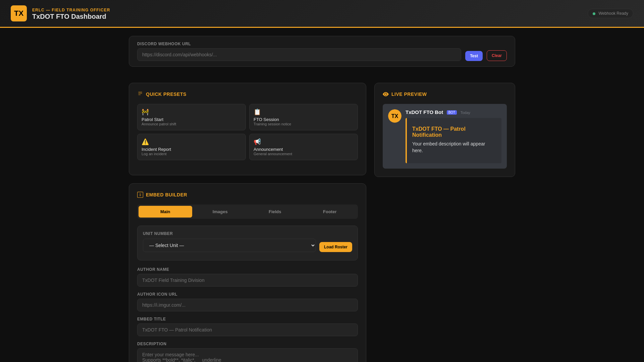Click the Clear webhook button
This screenshot has width=644, height=362.
[x=497, y=56]
